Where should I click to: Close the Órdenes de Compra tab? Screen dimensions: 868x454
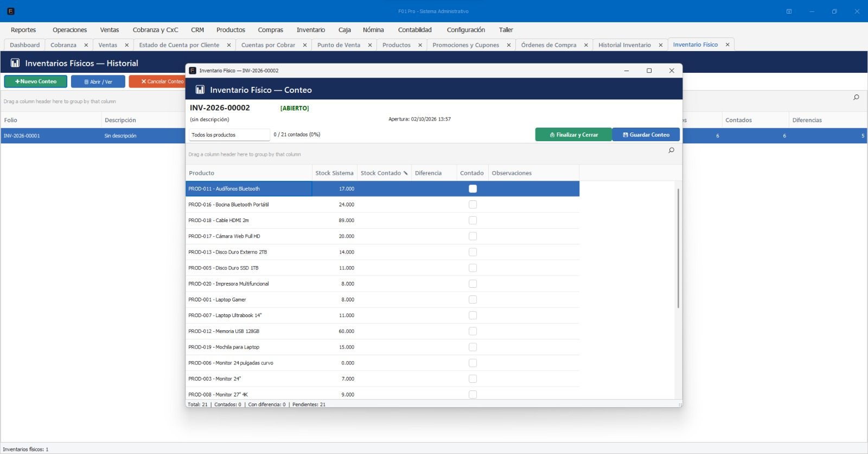pyautogui.click(x=586, y=45)
